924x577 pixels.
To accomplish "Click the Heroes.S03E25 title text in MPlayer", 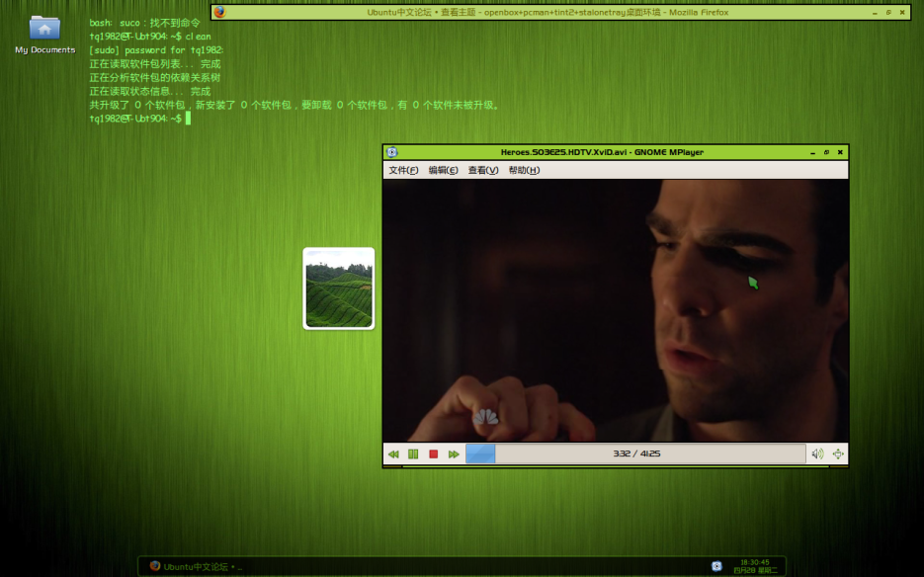I will [x=602, y=152].
